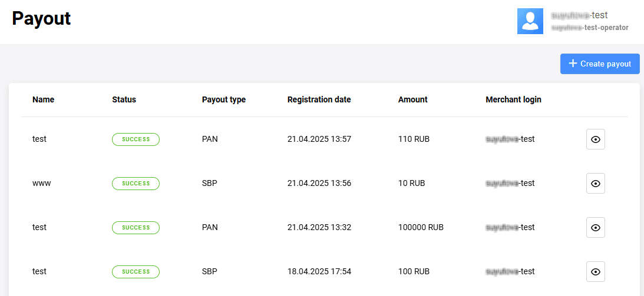This screenshot has height=296, width=644.
Task: Click the Amount column header
Action: click(x=413, y=99)
